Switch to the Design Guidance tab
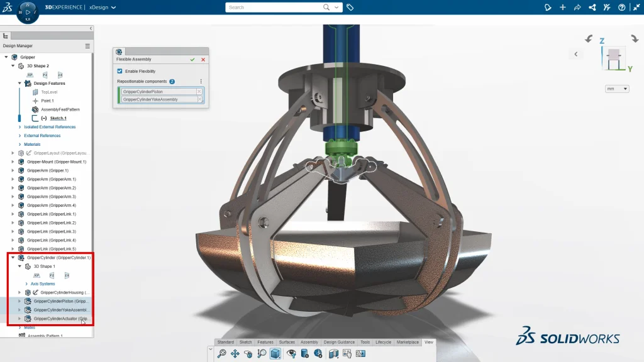 tap(339, 343)
